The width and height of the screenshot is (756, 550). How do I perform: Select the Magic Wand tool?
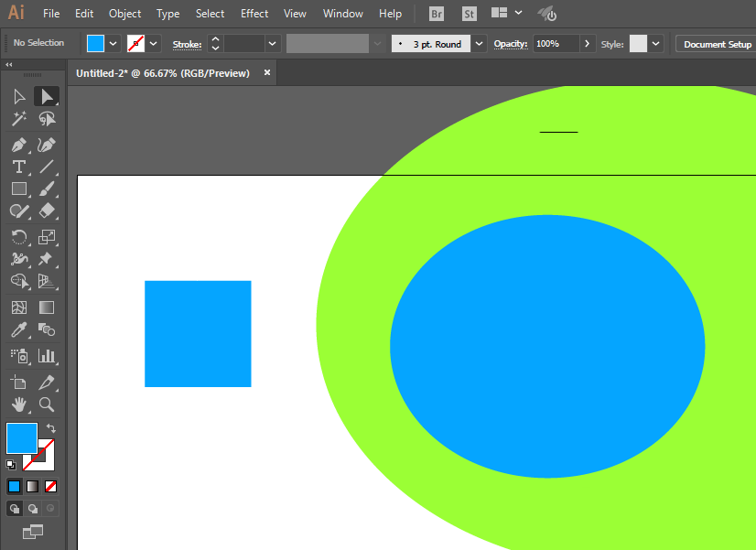[x=19, y=119]
